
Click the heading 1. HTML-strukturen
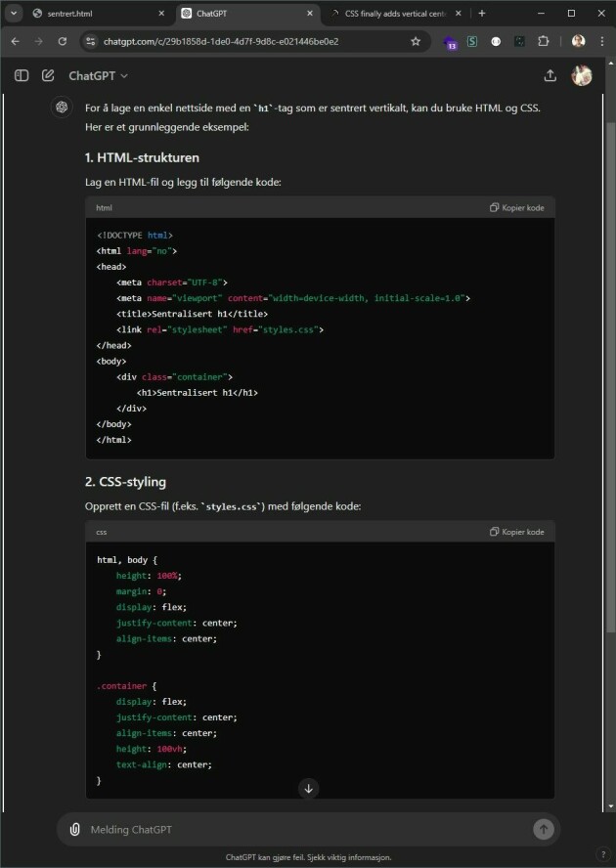click(x=142, y=157)
